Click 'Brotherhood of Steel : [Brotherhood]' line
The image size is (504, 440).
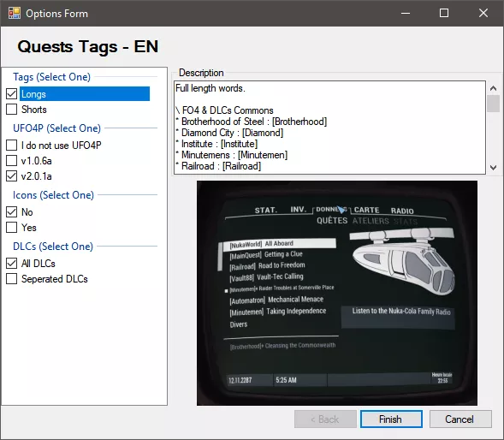(252, 122)
